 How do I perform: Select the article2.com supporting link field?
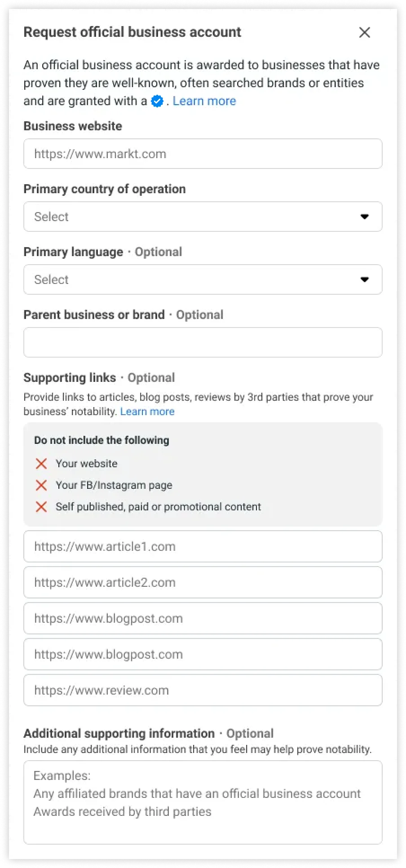click(202, 582)
